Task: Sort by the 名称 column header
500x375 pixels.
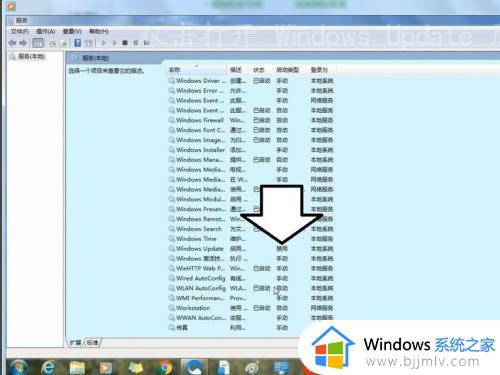Action: pos(197,70)
